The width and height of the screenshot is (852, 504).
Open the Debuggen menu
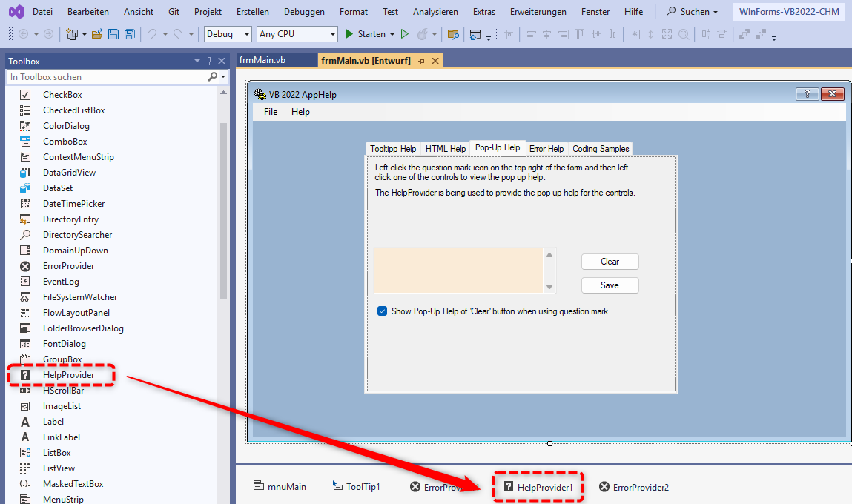click(304, 11)
